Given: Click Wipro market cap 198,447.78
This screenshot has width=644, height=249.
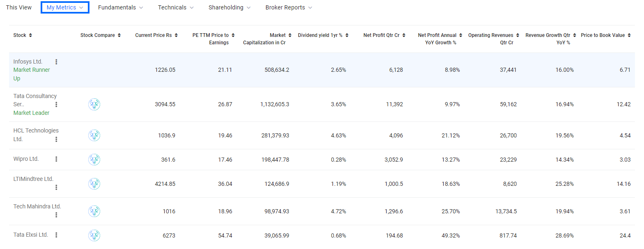Looking at the screenshot, I should (275, 160).
